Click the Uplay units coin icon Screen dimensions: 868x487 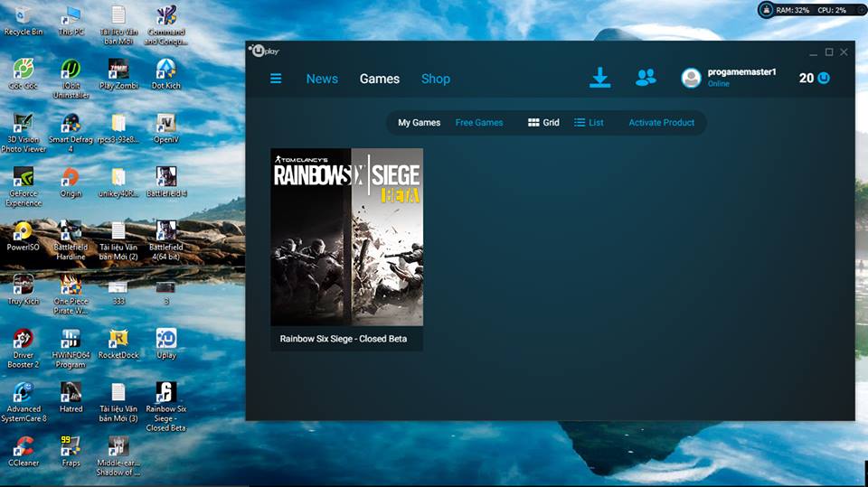click(824, 78)
